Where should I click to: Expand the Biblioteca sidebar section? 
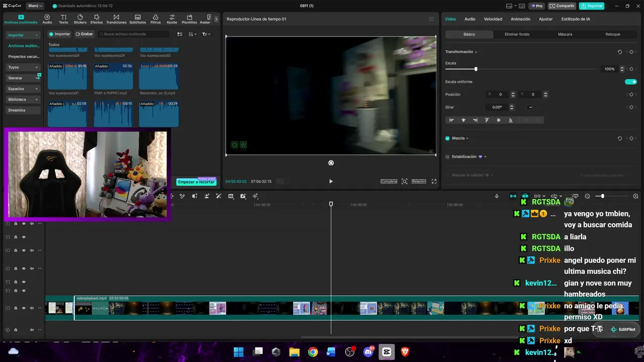coord(36,100)
